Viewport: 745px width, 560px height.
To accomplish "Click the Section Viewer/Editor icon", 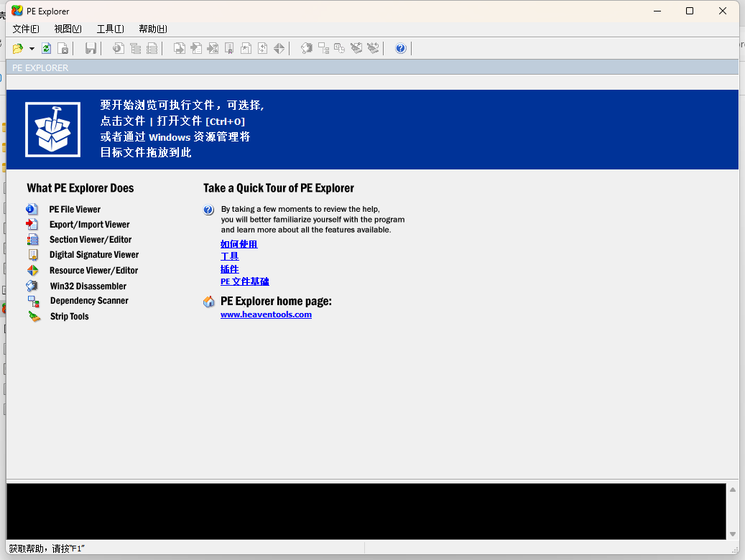I will point(32,239).
